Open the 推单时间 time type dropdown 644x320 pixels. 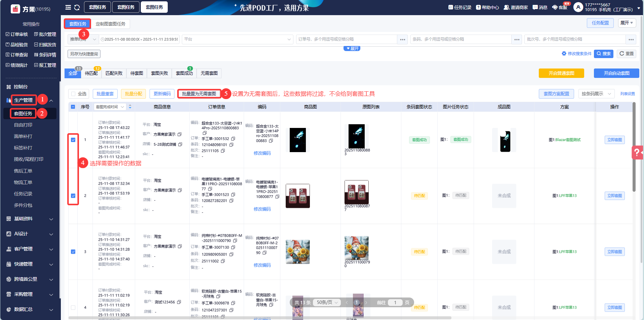83,39
